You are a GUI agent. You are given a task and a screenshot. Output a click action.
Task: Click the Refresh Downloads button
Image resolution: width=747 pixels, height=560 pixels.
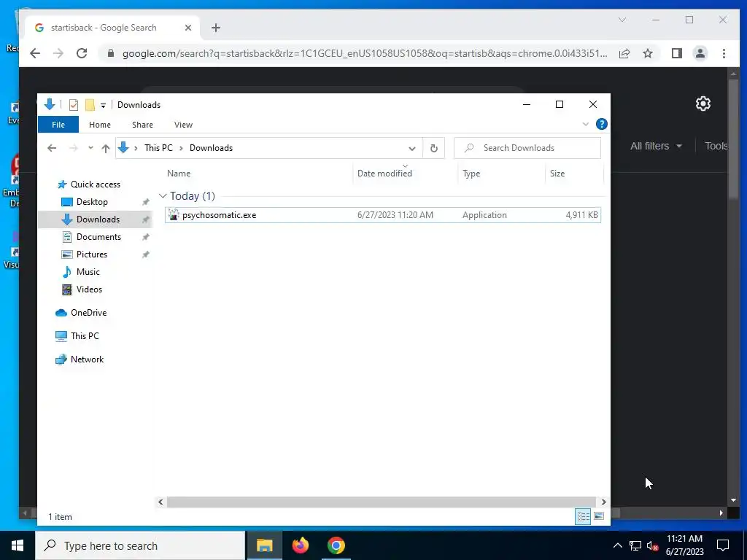pos(433,148)
